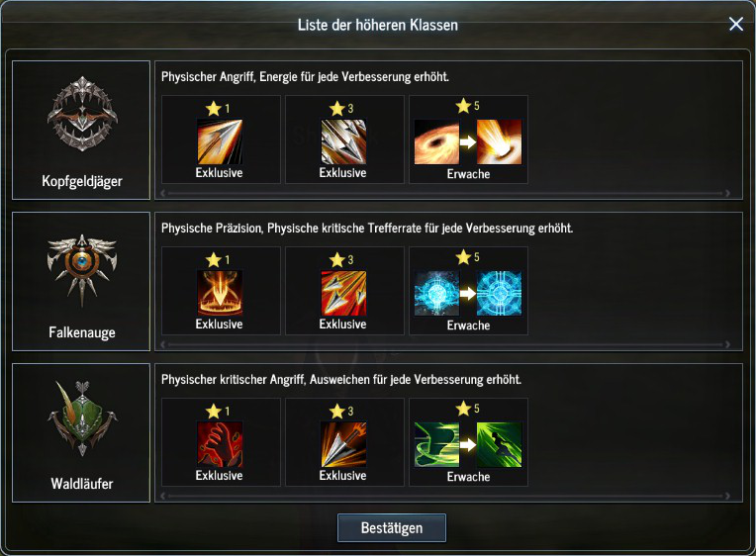
Task: Click right scroll arrow in Waldläufer row
Action: tap(727, 496)
